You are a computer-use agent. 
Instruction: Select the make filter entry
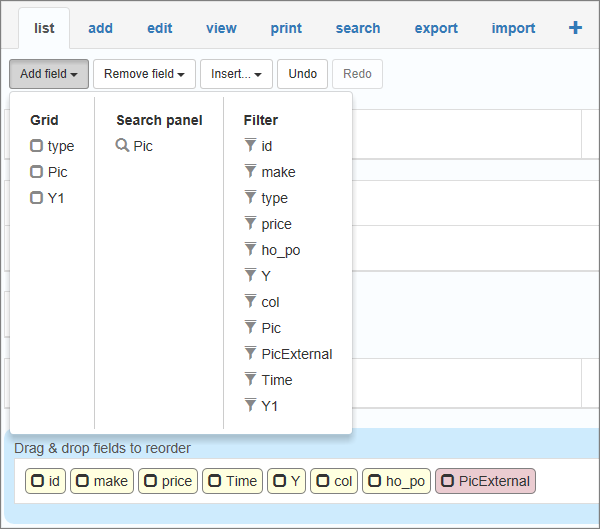278,172
